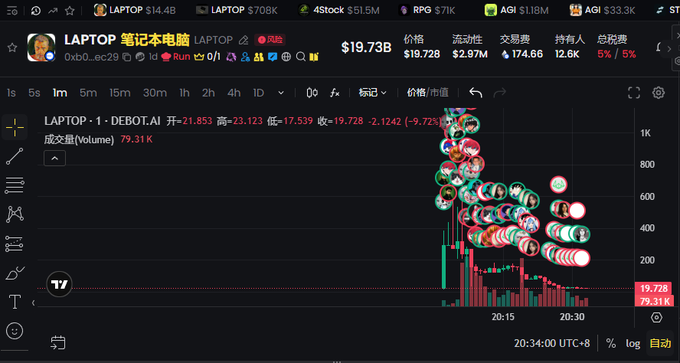The width and height of the screenshot is (680, 363).
Task: Copy contract address 0xb0...ec29
Action: 127,57
